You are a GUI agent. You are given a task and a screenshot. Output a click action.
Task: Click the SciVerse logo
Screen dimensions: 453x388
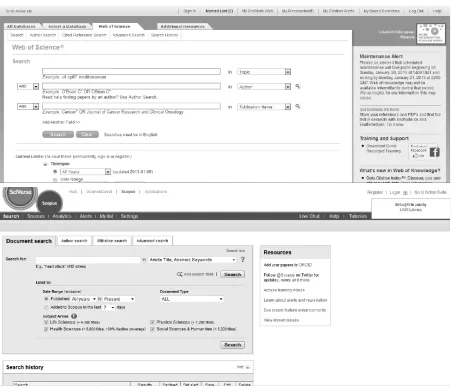click(x=20, y=198)
